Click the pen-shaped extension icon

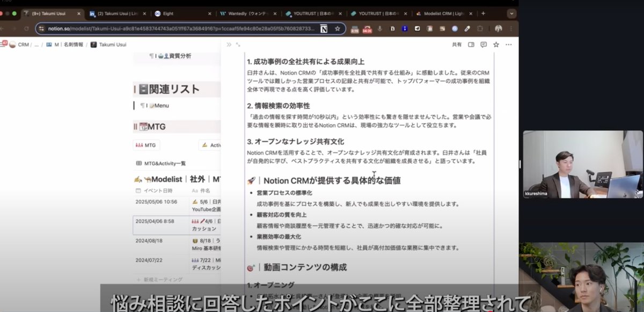(x=467, y=28)
